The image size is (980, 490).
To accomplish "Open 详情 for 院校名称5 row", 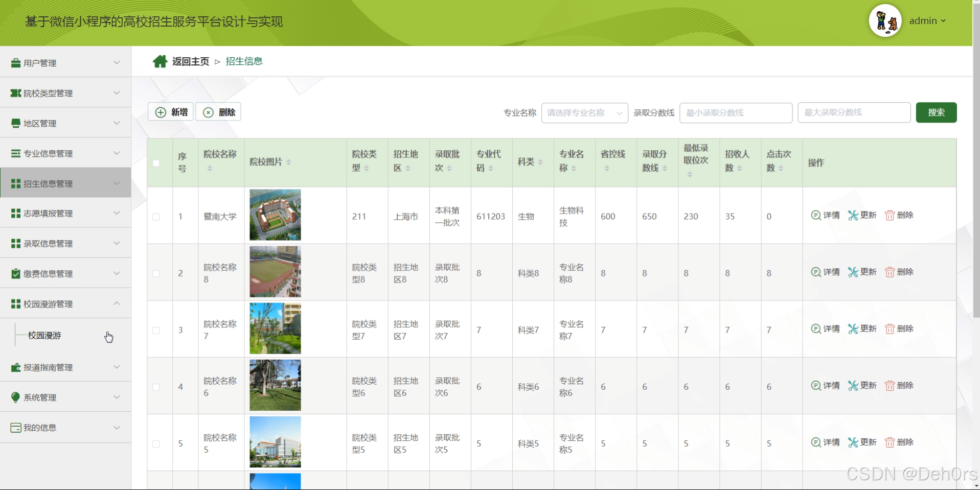I will coord(825,442).
